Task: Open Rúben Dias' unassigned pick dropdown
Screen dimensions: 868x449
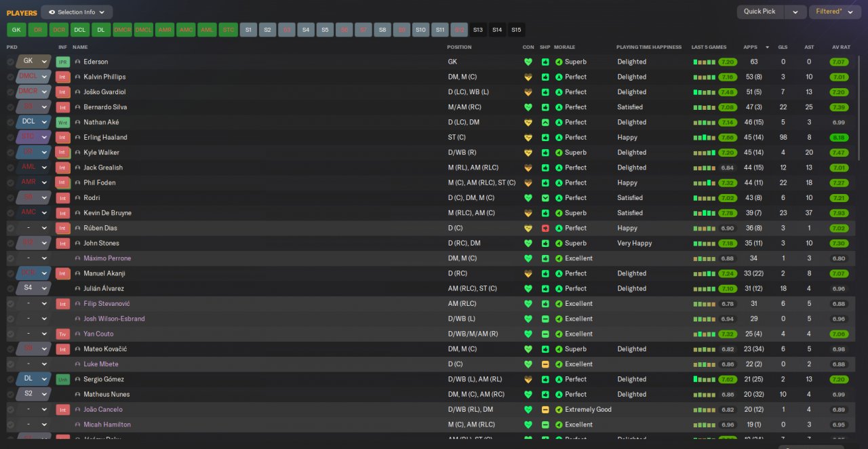Action: (x=34, y=228)
